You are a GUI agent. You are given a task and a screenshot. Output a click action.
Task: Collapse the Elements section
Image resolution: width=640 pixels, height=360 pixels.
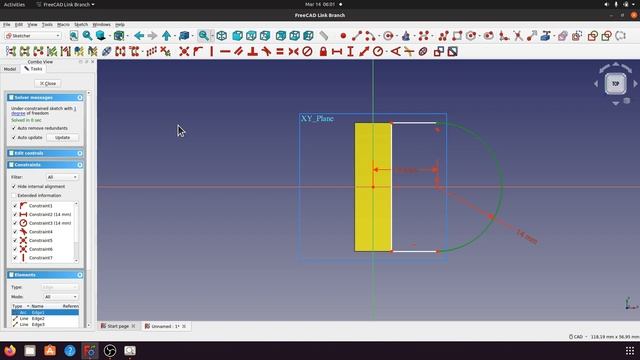click(x=80, y=275)
